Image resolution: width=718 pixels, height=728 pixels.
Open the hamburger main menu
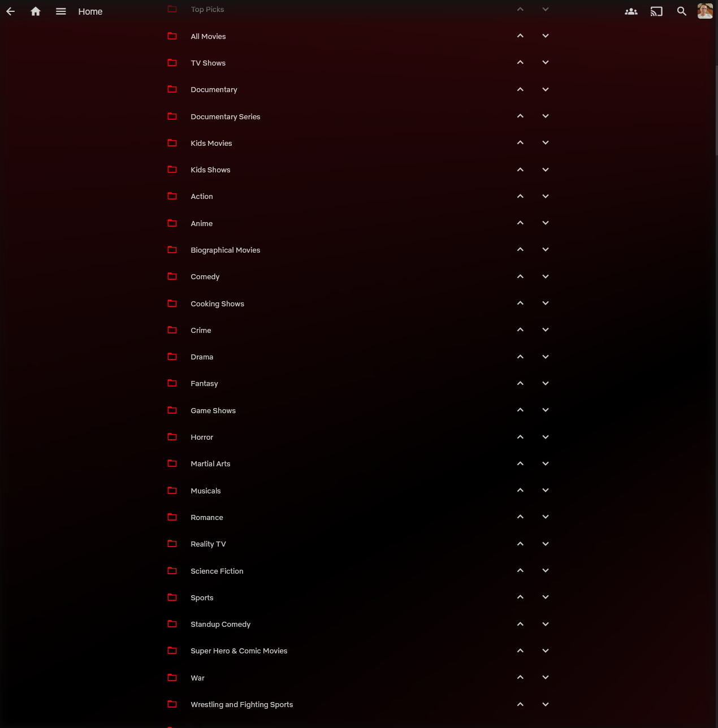coord(61,11)
